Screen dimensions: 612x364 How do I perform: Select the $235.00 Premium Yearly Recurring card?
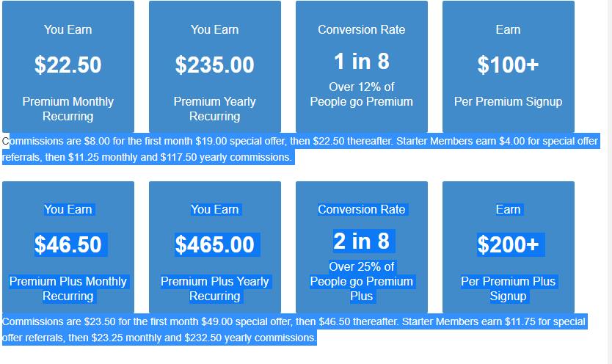click(215, 67)
